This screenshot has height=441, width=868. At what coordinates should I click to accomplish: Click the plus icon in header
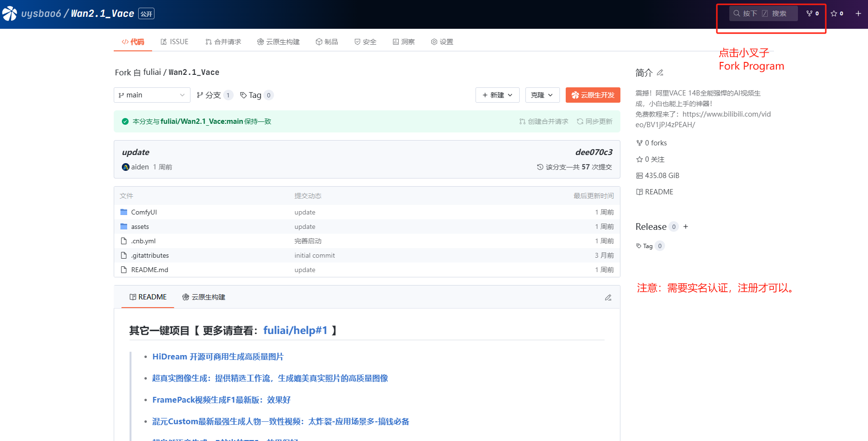click(x=858, y=13)
